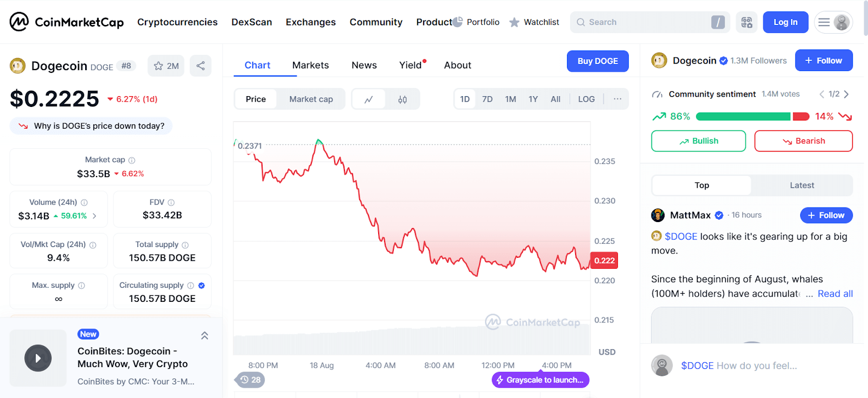Image resolution: width=868 pixels, height=398 pixels.
Task: Vote Bearish on sentiment
Action: pos(803,141)
